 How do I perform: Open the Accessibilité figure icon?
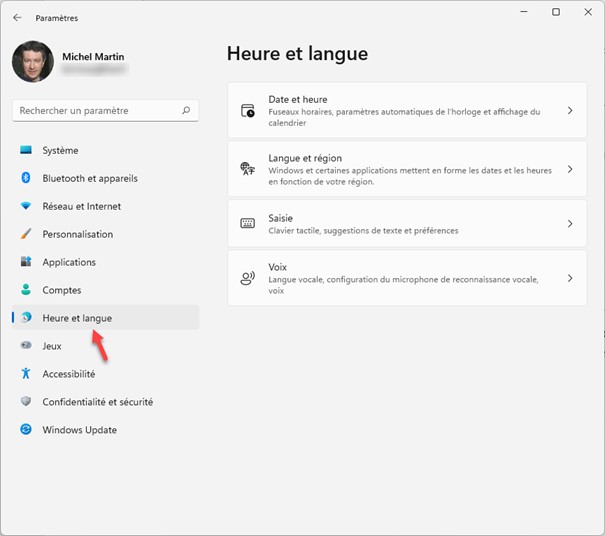(x=27, y=374)
